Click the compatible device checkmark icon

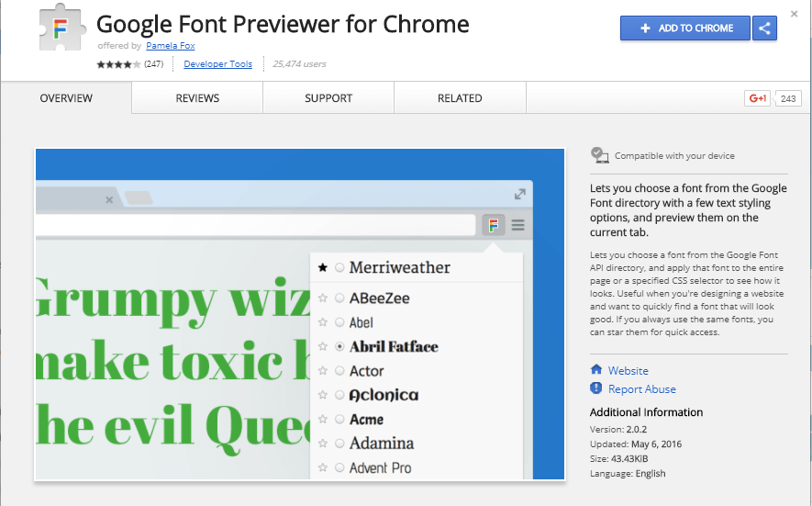600,155
